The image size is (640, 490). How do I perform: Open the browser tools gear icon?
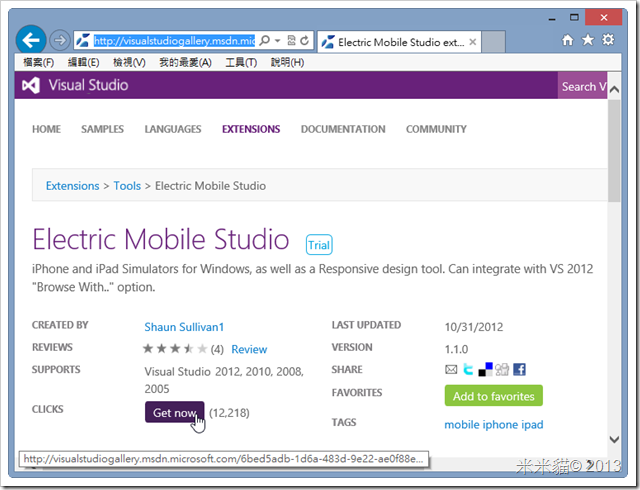608,40
